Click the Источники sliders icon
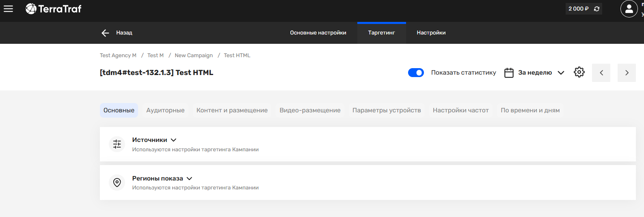644x217 pixels. (x=117, y=144)
